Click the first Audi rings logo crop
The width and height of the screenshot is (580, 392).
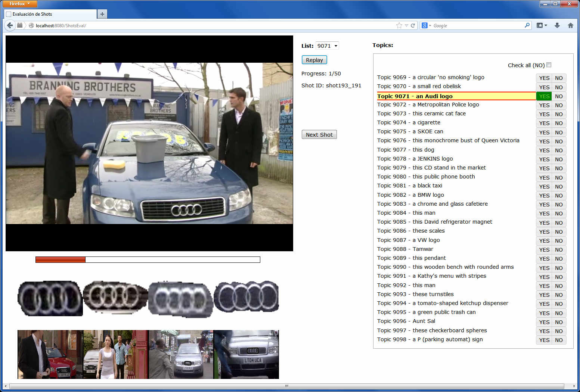click(50, 299)
